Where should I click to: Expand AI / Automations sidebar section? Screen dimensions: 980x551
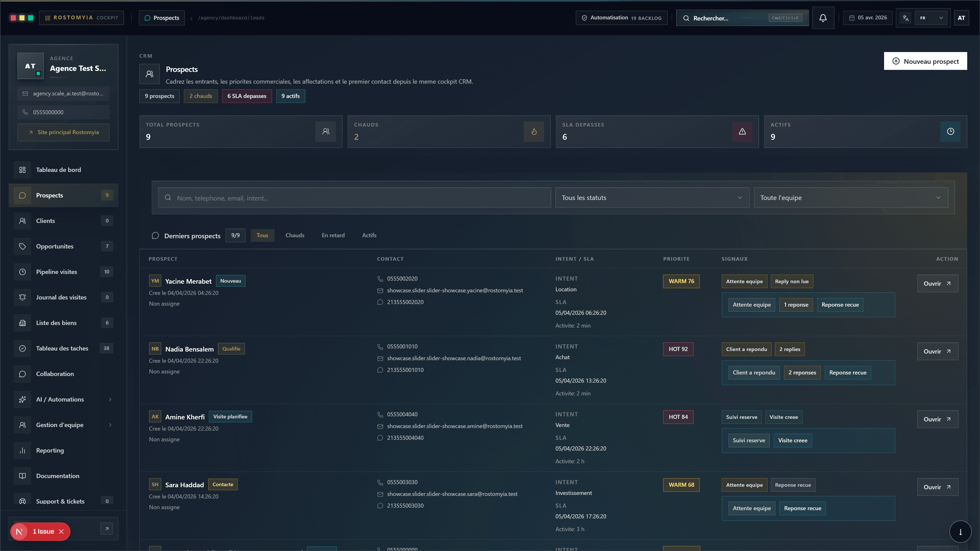63,399
